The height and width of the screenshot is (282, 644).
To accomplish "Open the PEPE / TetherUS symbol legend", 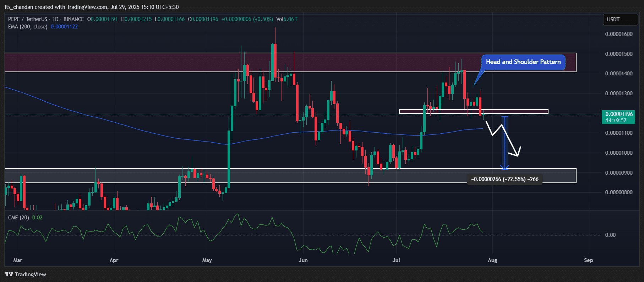I will 46,19.
